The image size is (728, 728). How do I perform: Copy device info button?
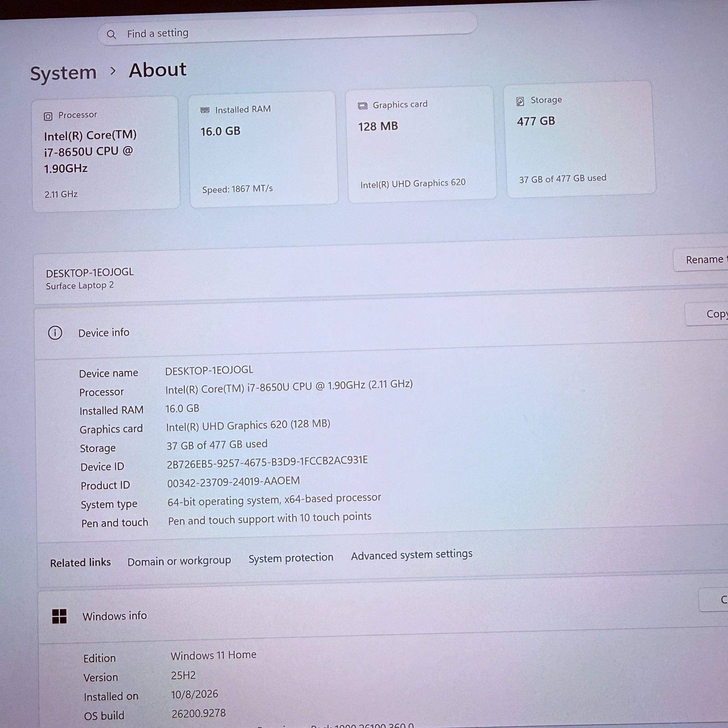click(x=707, y=314)
